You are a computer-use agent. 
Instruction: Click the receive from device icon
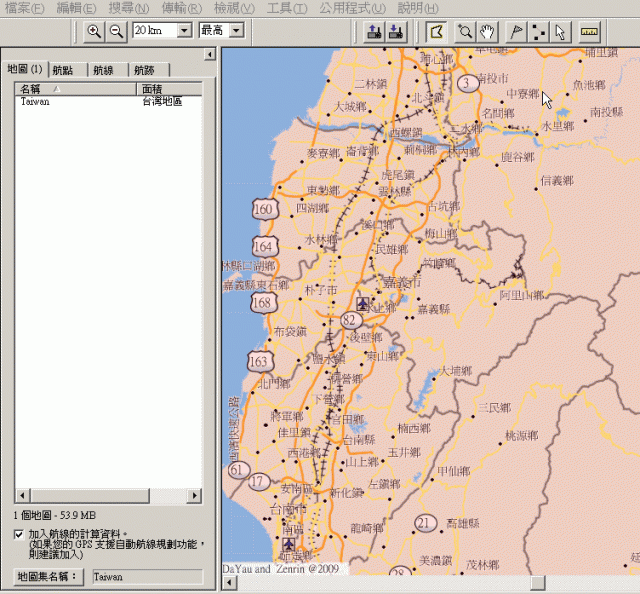[396, 32]
